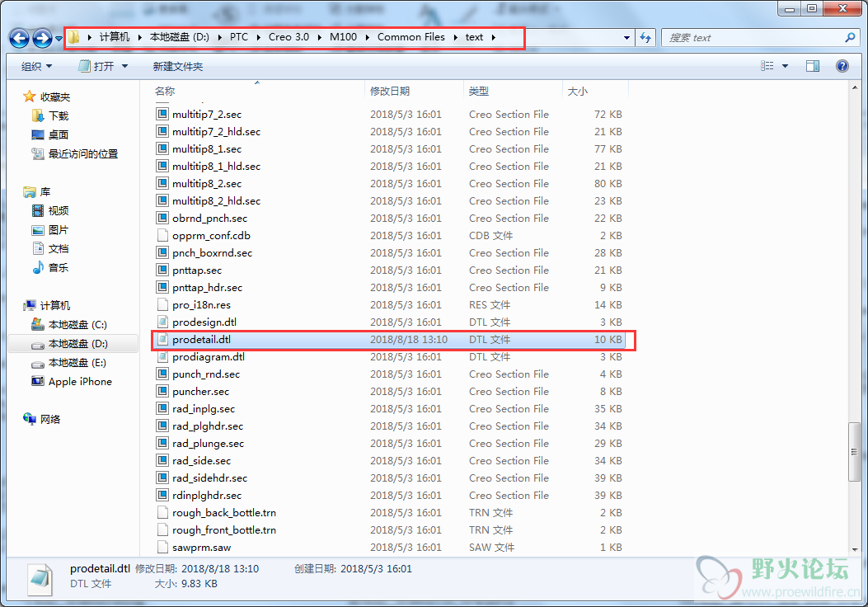The height and width of the screenshot is (607, 868).
Task: Click the rad_plunge.sec file icon
Action: click(162, 443)
